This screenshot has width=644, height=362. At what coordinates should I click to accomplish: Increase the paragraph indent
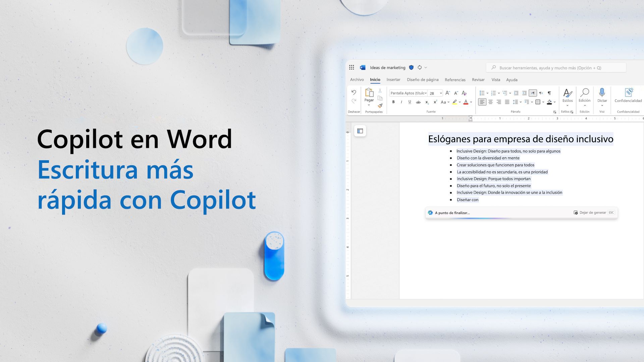pos(524,93)
